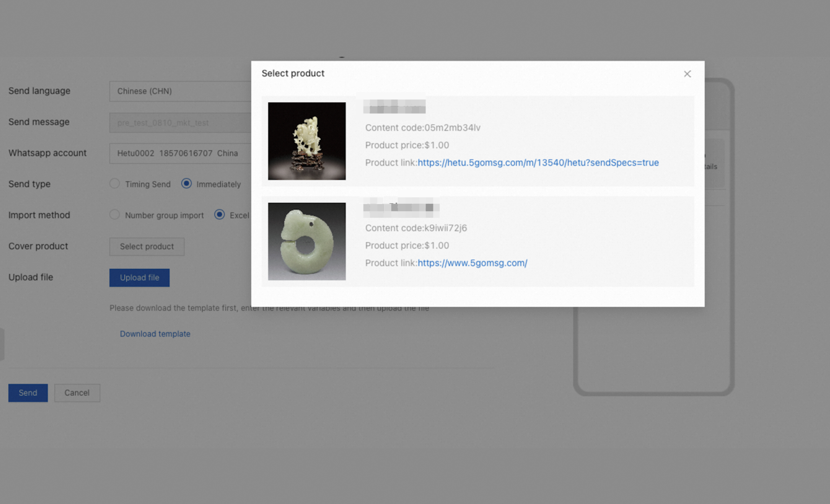Open the Whatsapp account dropdown
The image size is (830, 504).
pyautogui.click(x=181, y=153)
